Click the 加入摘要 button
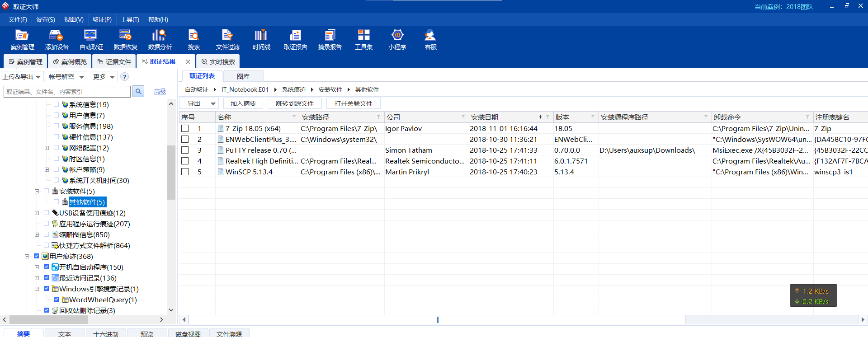The image size is (868, 337). [x=243, y=103]
